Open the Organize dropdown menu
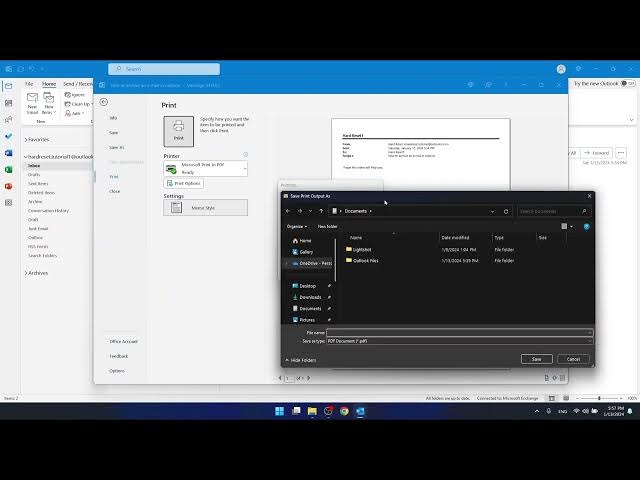 (x=296, y=226)
